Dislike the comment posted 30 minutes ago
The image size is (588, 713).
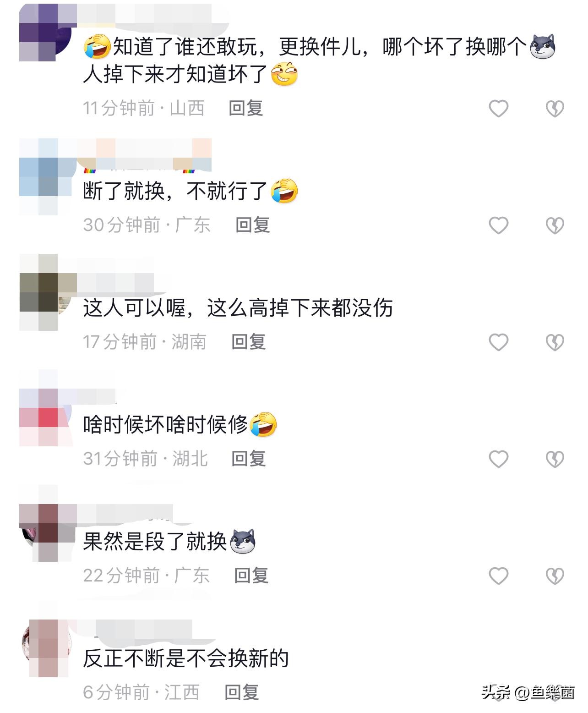coord(555,225)
